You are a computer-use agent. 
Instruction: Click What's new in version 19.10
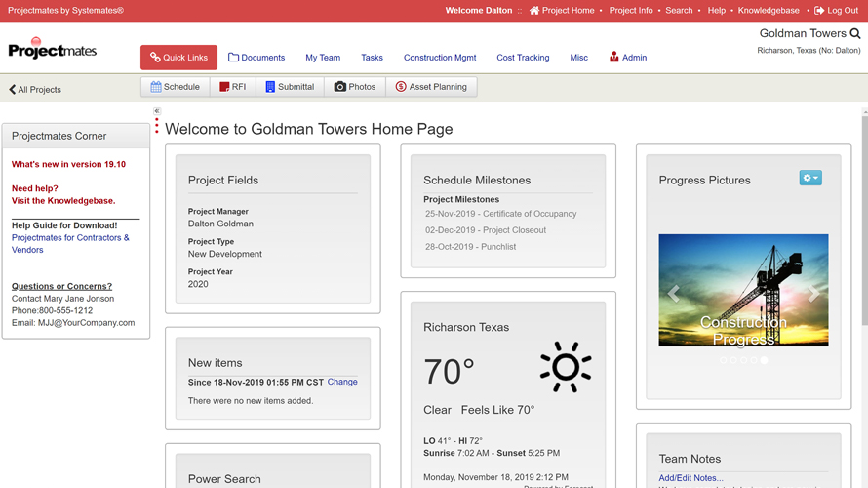(68, 164)
